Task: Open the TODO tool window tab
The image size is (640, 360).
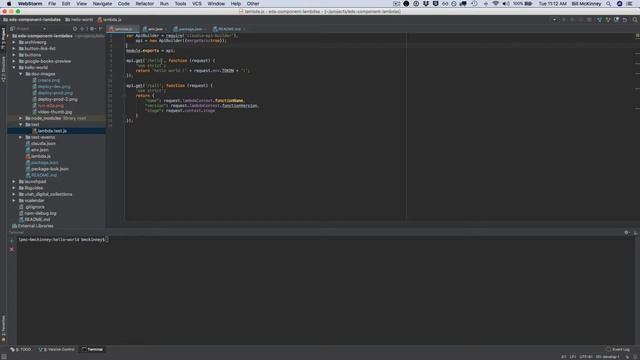Action: coord(21,349)
